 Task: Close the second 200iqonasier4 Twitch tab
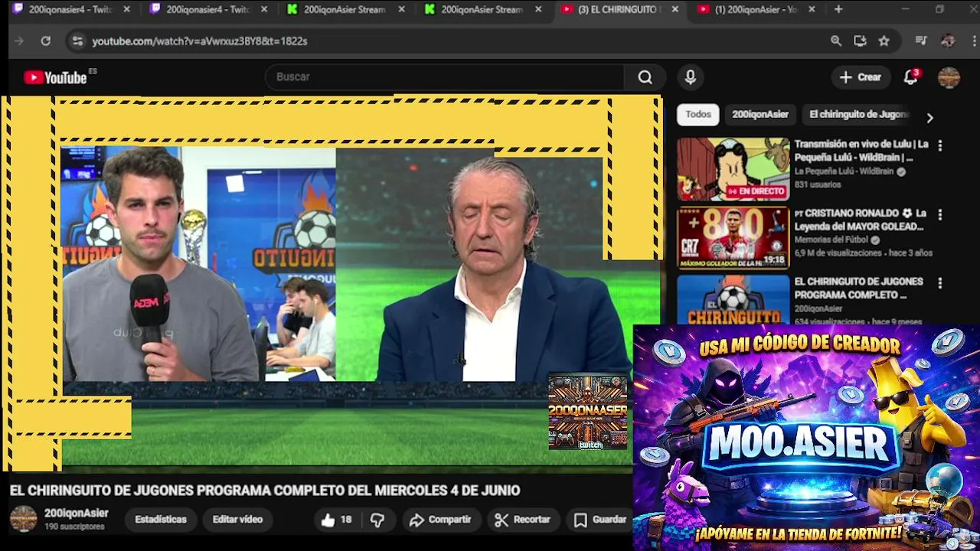coord(264,10)
